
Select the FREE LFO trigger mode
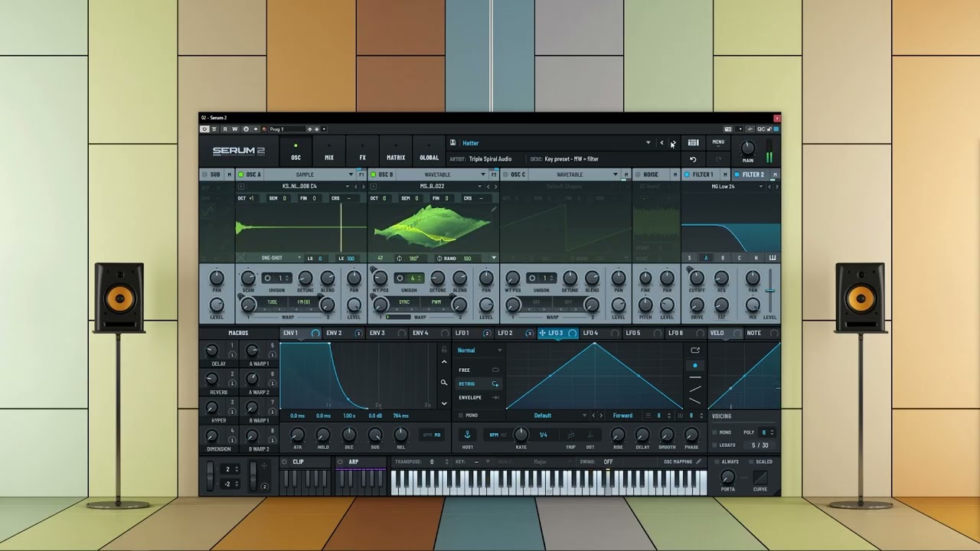click(x=479, y=370)
